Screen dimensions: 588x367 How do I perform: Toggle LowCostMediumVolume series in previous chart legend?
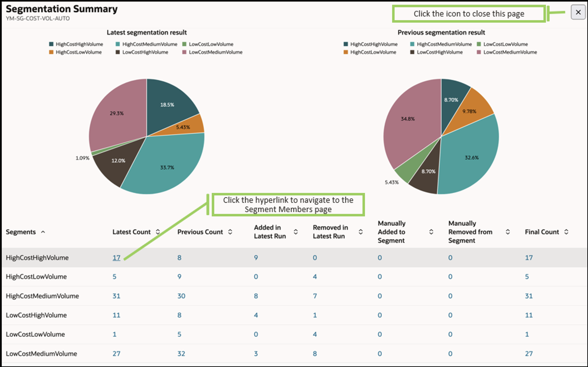[x=479, y=52]
